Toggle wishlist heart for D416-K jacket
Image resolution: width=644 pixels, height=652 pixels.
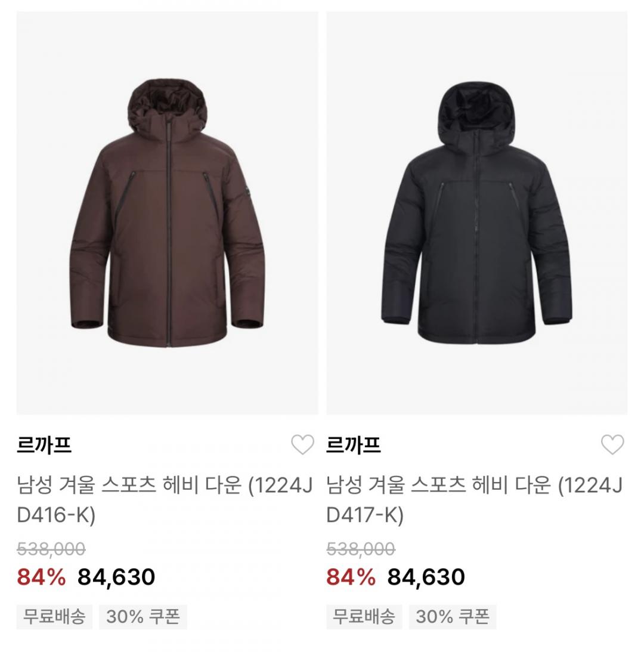pyautogui.click(x=302, y=444)
